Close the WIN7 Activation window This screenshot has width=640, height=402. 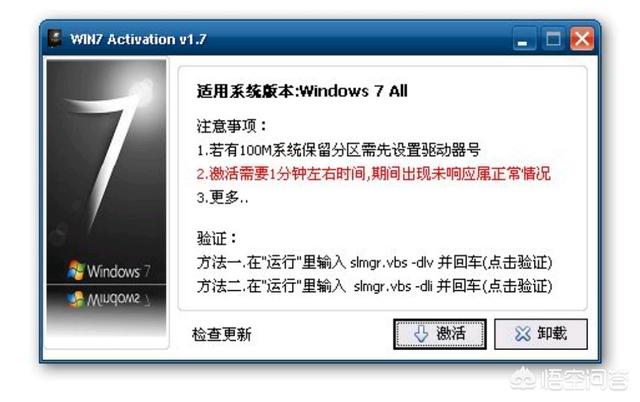pos(582,39)
